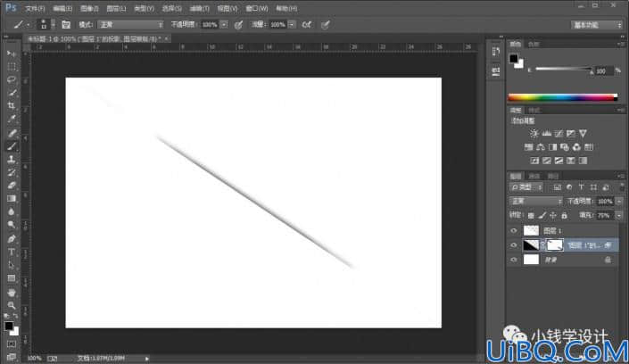Open the brush panel toggle in options bar
Image resolution: width=629 pixels, height=364 pixels.
(x=66, y=24)
